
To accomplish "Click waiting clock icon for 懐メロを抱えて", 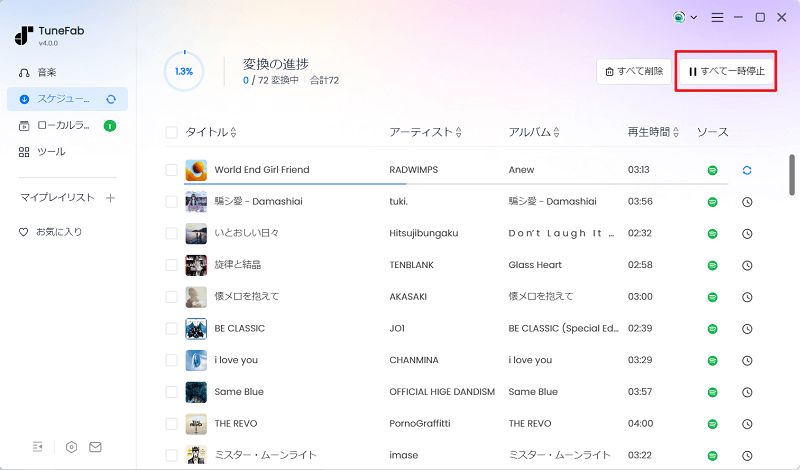I will coord(747,297).
